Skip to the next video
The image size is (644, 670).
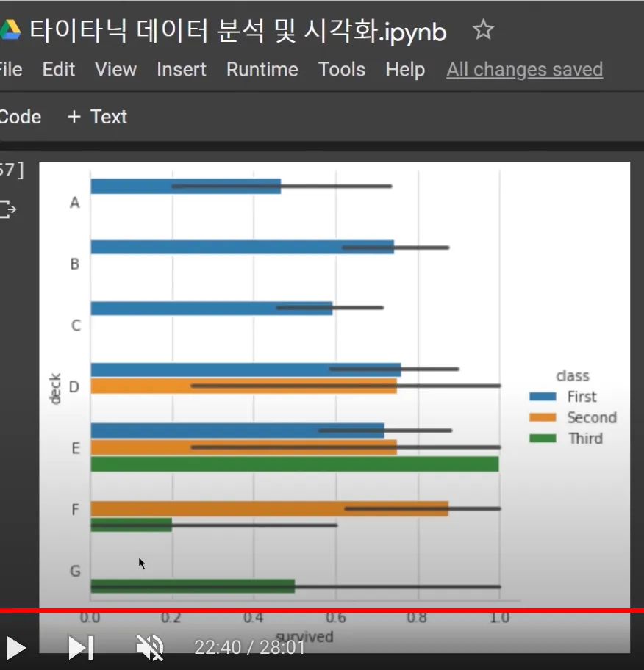click(81, 648)
